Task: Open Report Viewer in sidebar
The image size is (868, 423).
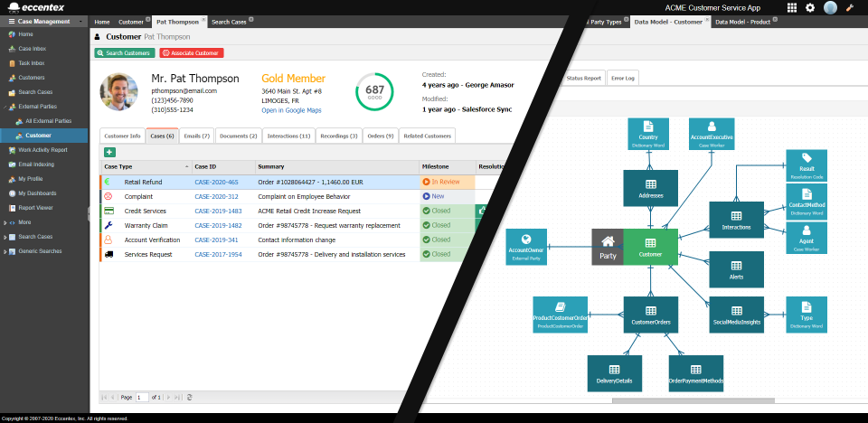Action: [x=35, y=208]
